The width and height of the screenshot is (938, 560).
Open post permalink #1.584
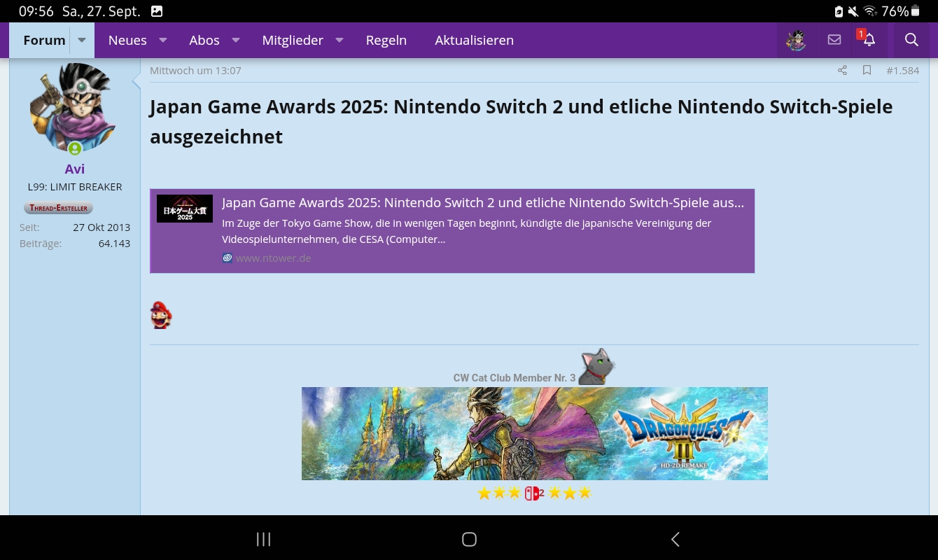902,70
